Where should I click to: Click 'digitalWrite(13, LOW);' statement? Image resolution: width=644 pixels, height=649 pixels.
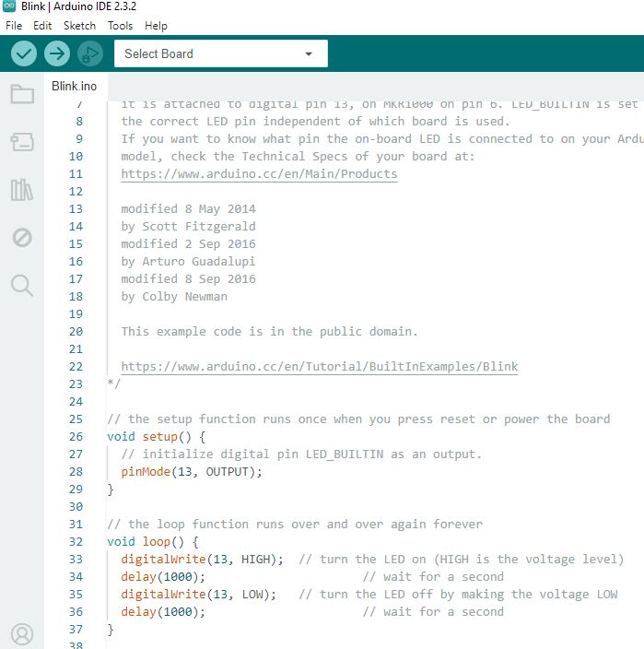pyautogui.click(x=198, y=595)
